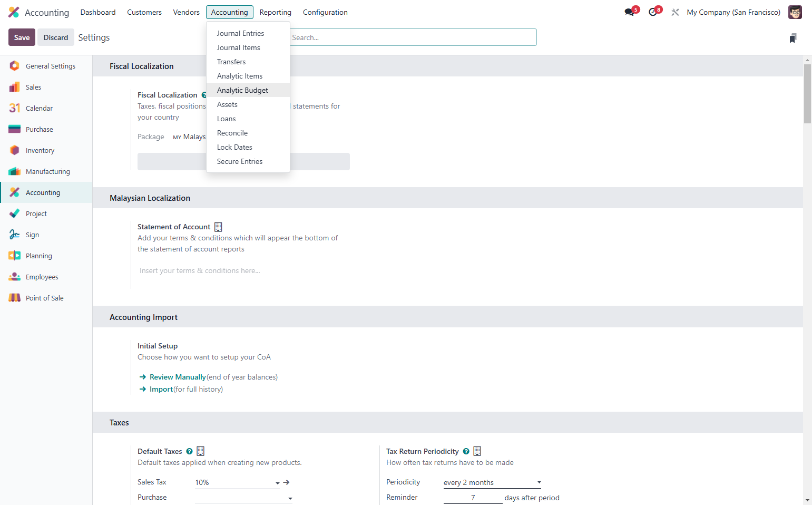Click the vertical scrollbar thumb
The height and width of the screenshot is (505, 812).
[x=807, y=94]
